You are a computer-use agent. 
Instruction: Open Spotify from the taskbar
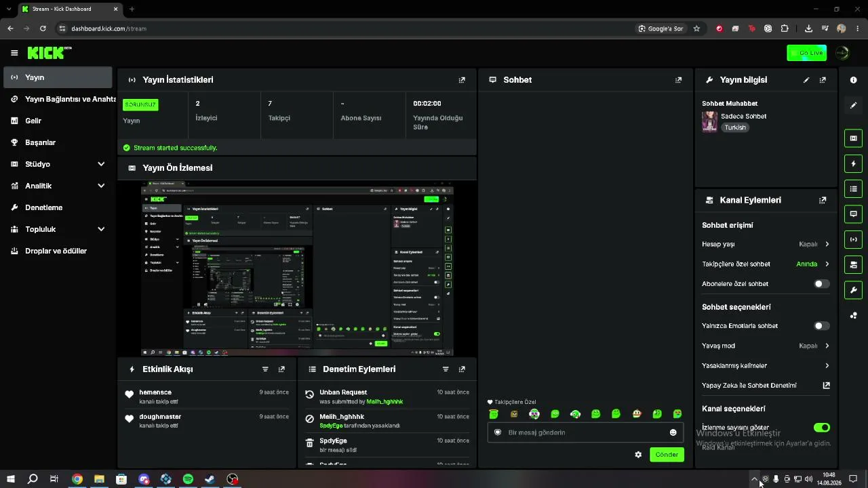pyautogui.click(x=188, y=479)
